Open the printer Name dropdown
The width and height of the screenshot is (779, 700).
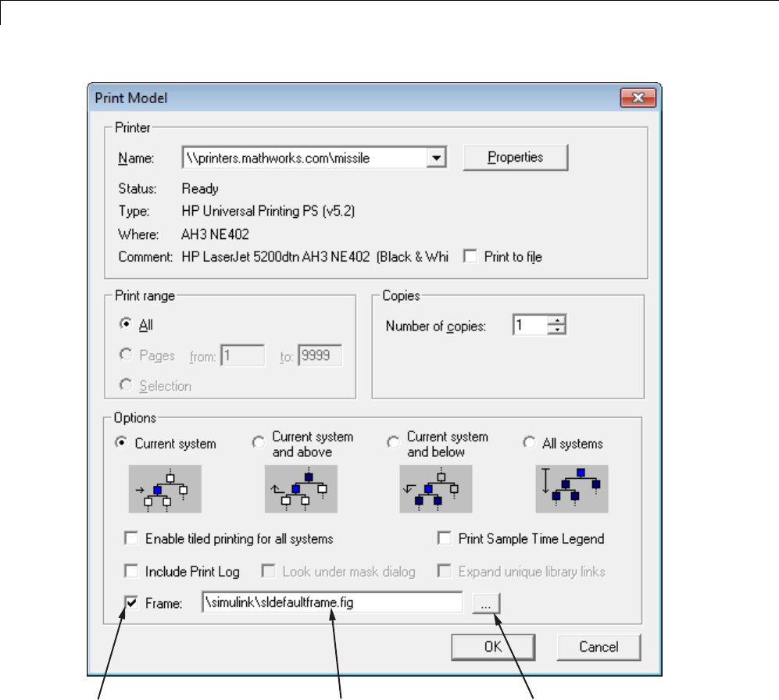click(x=436, y=158)
